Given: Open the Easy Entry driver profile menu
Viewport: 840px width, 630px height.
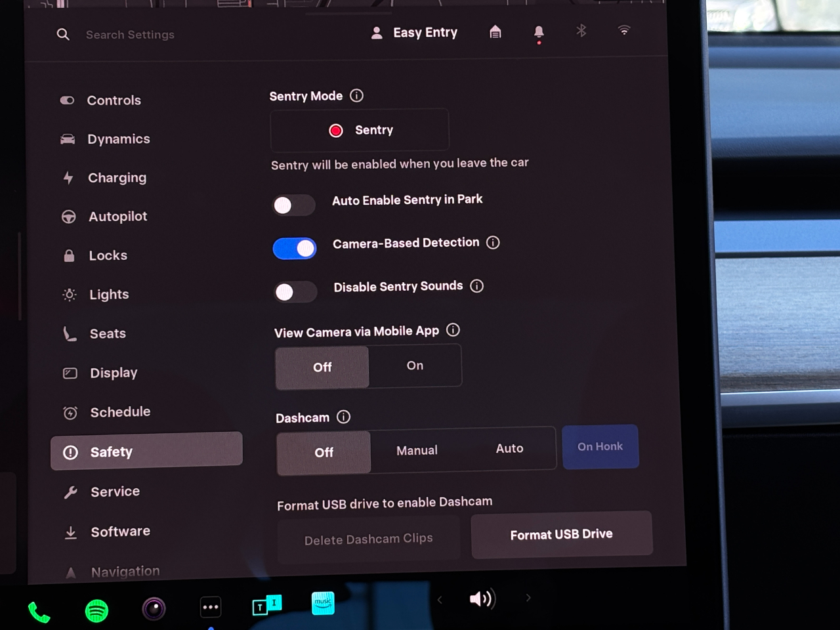Looking at the screenshot, I should tap(415, 33).
